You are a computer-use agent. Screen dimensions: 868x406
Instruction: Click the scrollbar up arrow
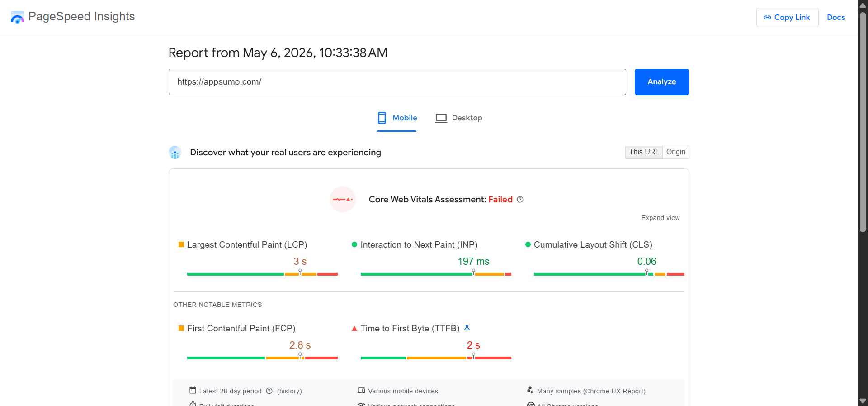click(863, 5)
